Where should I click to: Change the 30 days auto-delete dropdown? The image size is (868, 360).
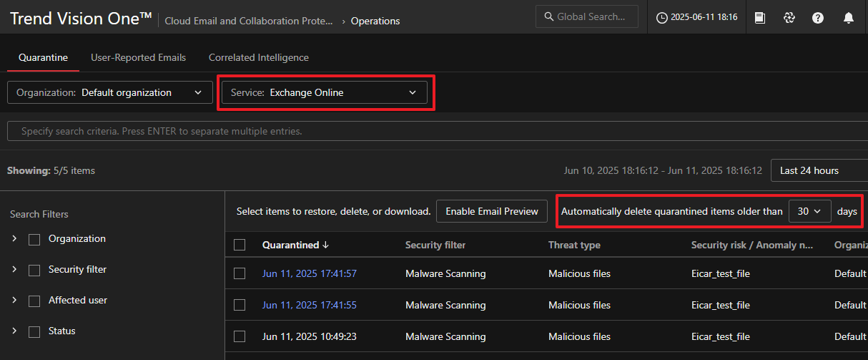pyautogui.click(x=809, y=211)
